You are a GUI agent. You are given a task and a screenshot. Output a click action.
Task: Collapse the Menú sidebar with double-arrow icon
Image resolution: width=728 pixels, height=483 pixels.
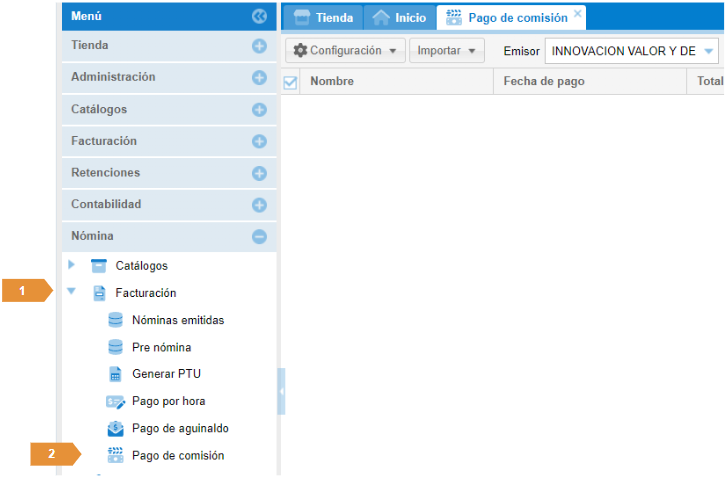(x=259, y=16)
